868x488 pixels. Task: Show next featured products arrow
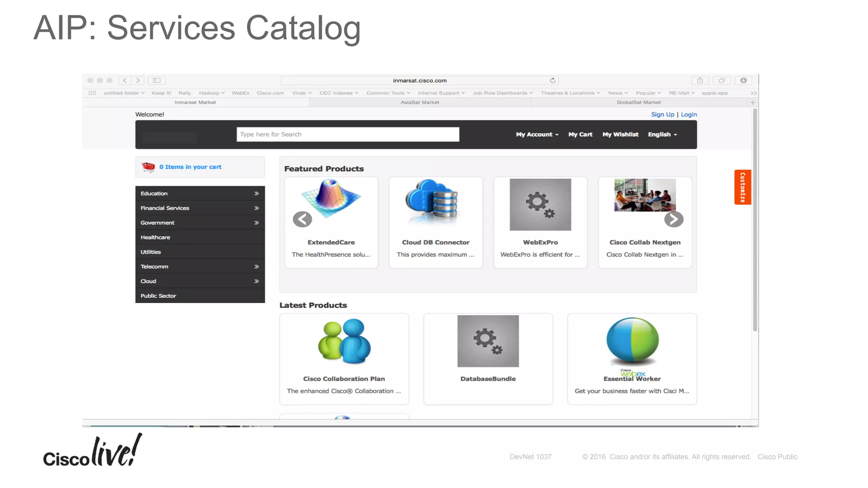point(673,219)
